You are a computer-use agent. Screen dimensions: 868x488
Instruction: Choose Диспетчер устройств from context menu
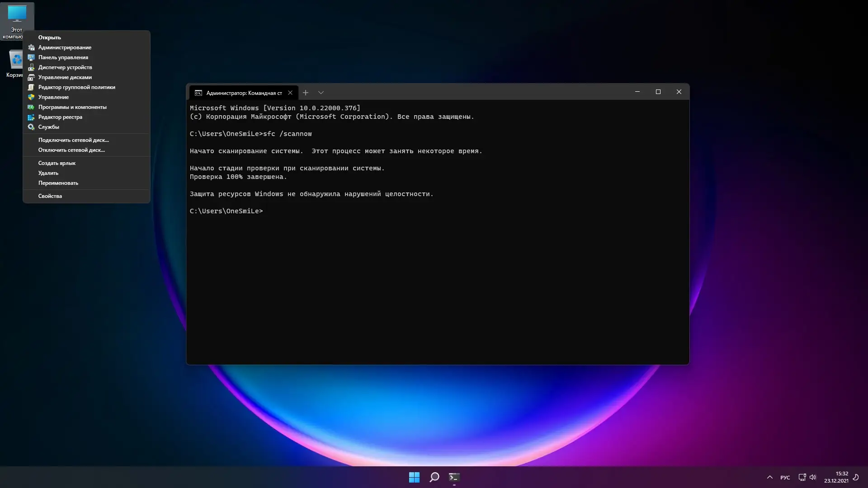[x=65, y=67]
